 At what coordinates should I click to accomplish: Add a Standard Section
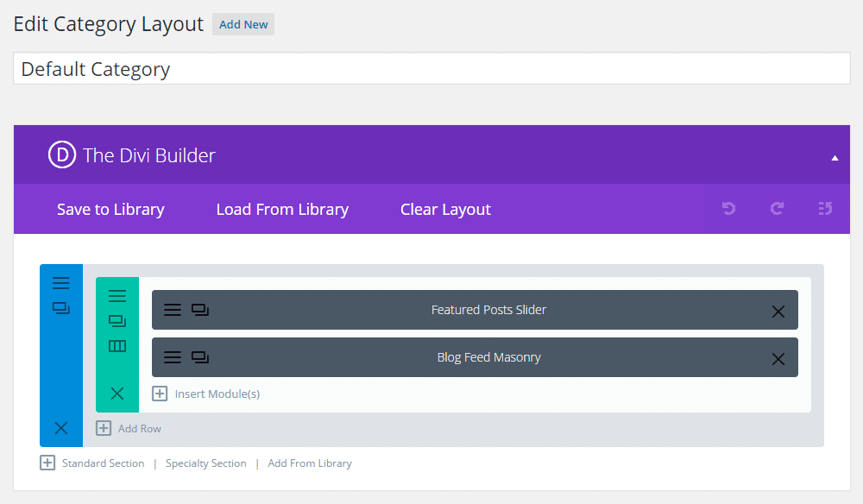[103, 463]
